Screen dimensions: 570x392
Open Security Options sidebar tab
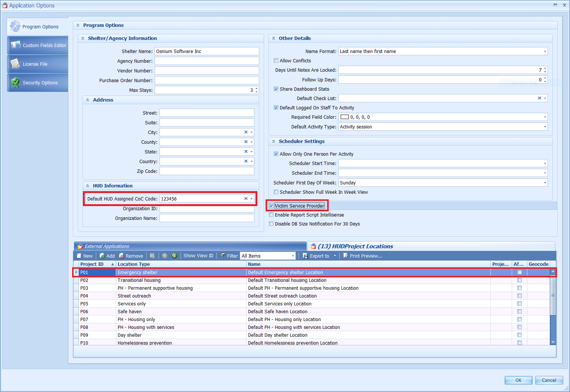38,83
